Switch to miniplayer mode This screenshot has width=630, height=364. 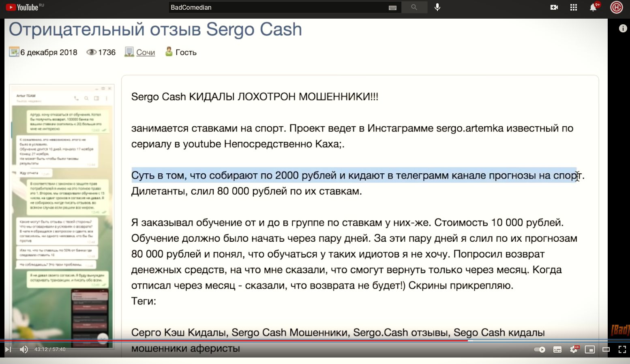[590, 349]
